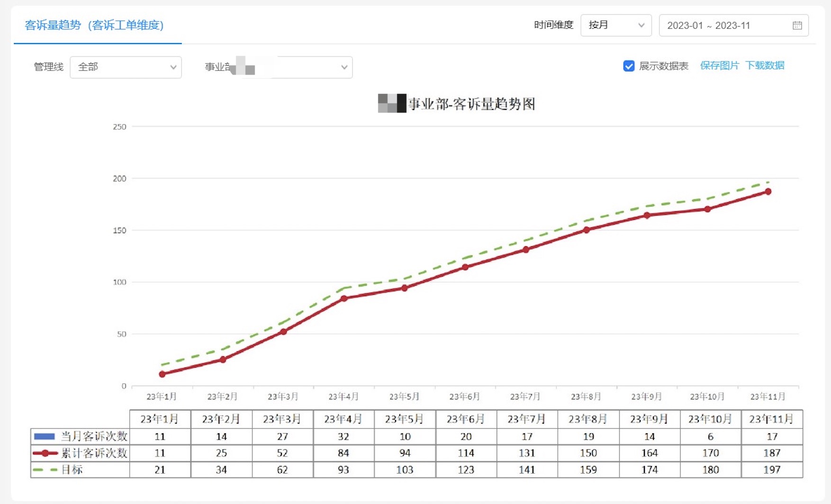Click target value 159 in table

[x=588, y=470]
